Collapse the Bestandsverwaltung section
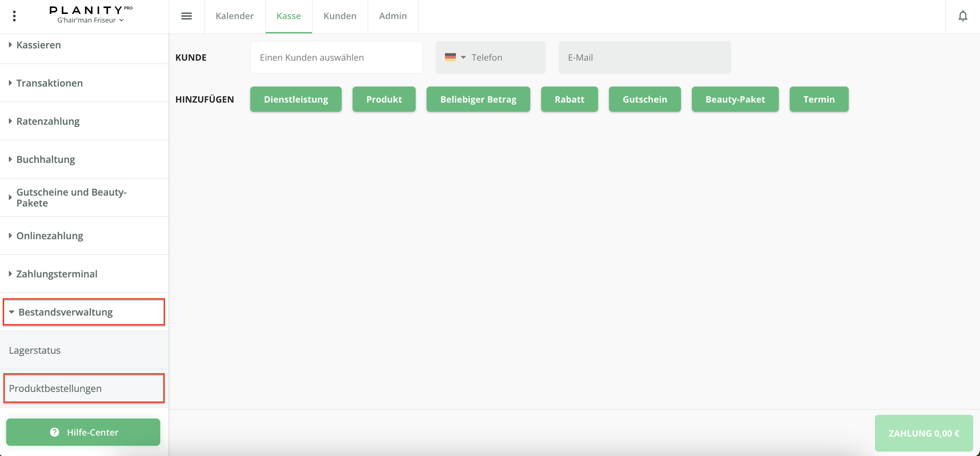The height and width of the screenshot is (456, 980). [65, 312]
